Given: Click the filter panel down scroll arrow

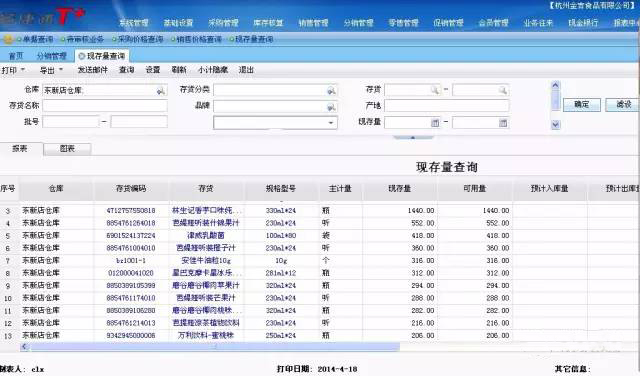Looking at the screenshot, I should (x=556, y=125).
